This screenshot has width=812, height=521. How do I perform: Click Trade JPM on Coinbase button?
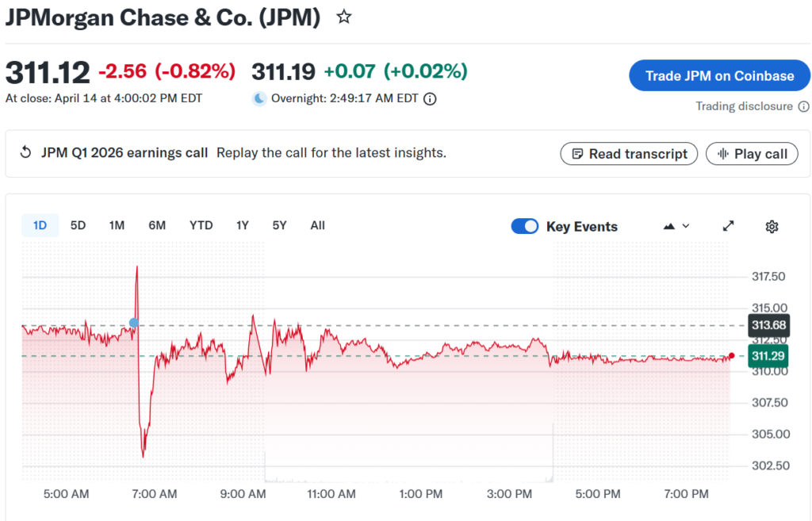click(719, 76)
